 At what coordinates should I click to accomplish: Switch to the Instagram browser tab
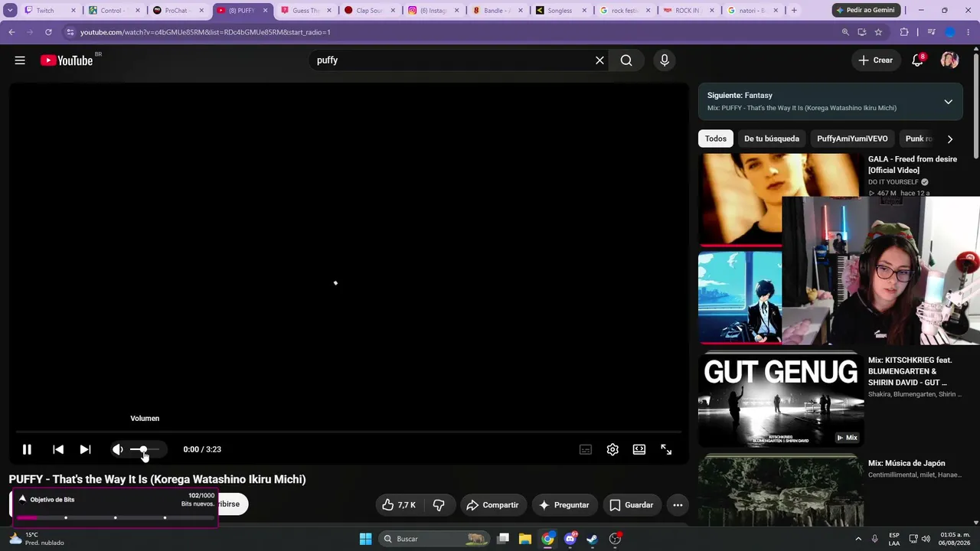[x=433, y=11]
